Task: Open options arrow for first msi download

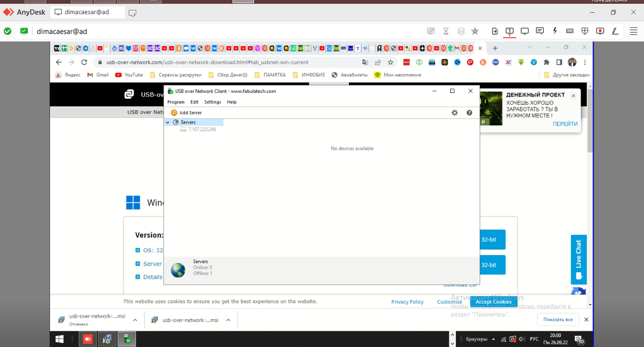Action: click(x=135, y=320)
